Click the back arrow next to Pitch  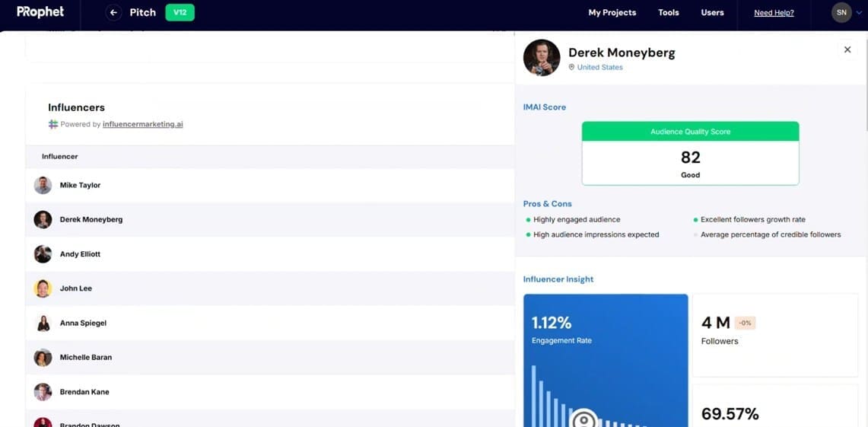click(x=113, y=12)
